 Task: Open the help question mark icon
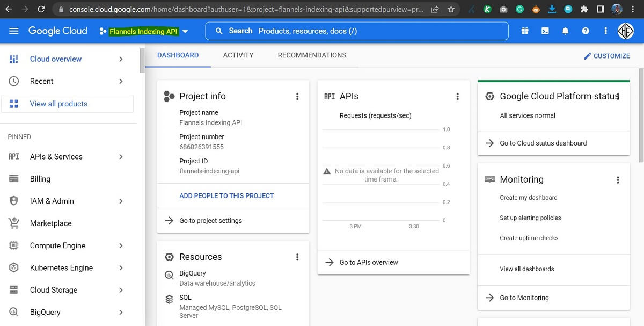click(x=586, y=31)
